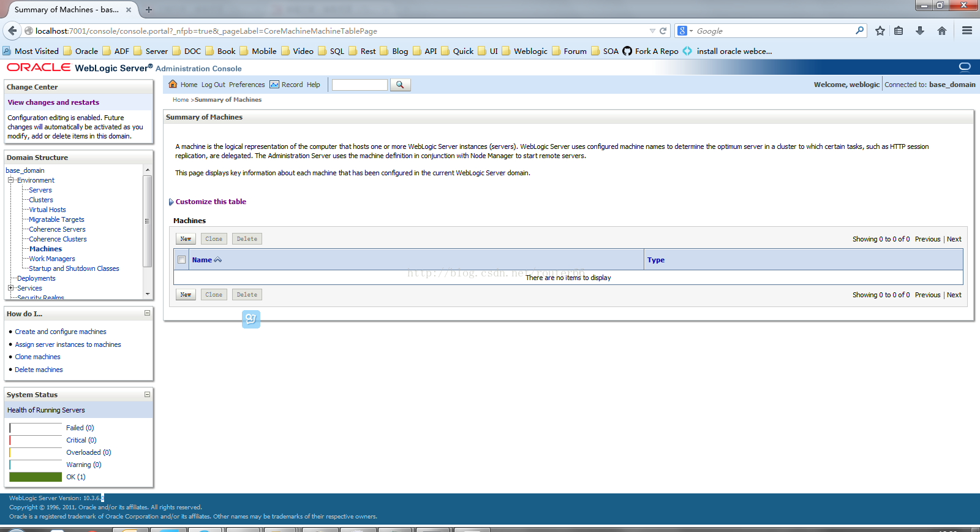980x532 pixels.
Task: Click the green OK health status bar
Action: [x=36, y=477]
